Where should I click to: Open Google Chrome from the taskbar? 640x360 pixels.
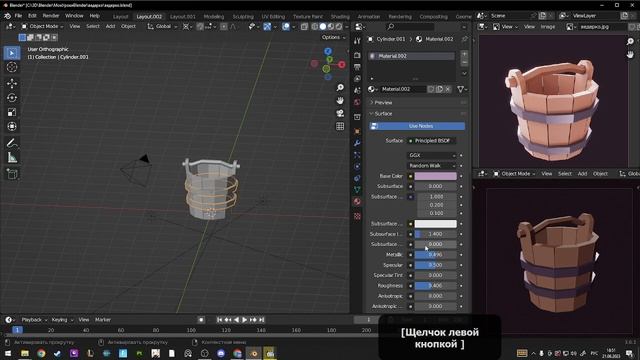tap(41, 353)
